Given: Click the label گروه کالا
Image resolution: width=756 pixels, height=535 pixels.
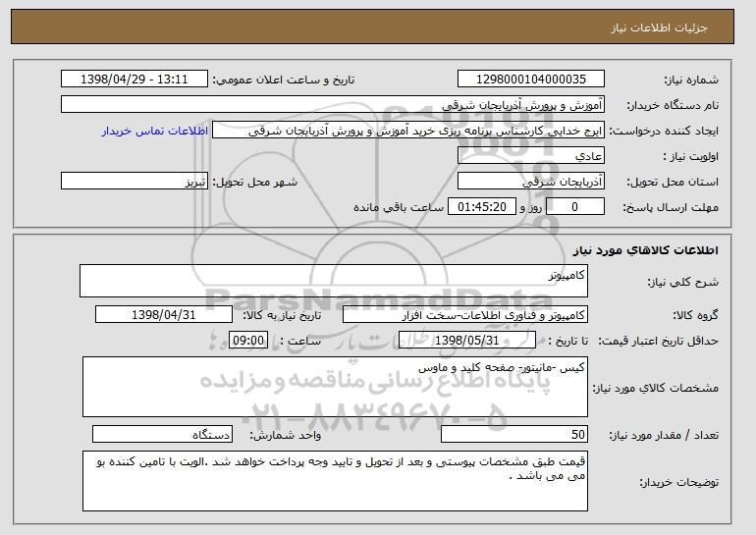Looking at the screenshot, I should click(695, 316).
